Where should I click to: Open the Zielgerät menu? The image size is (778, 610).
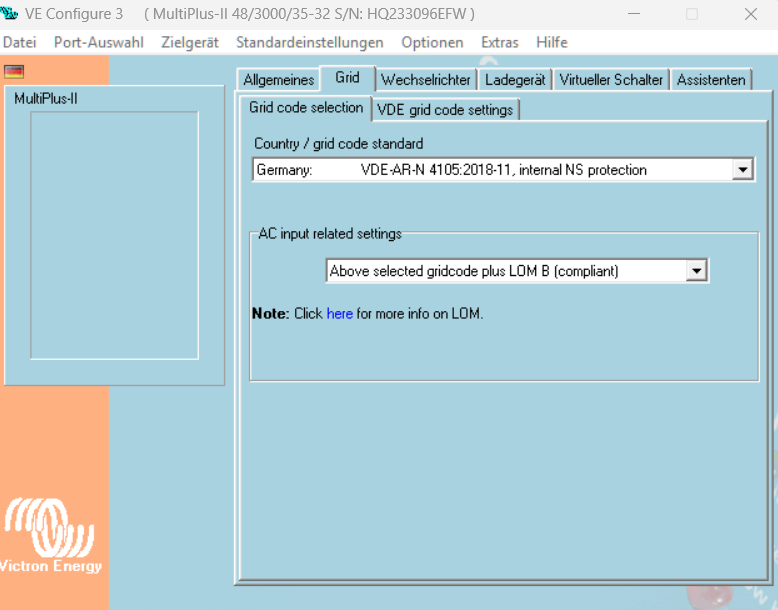190,42
